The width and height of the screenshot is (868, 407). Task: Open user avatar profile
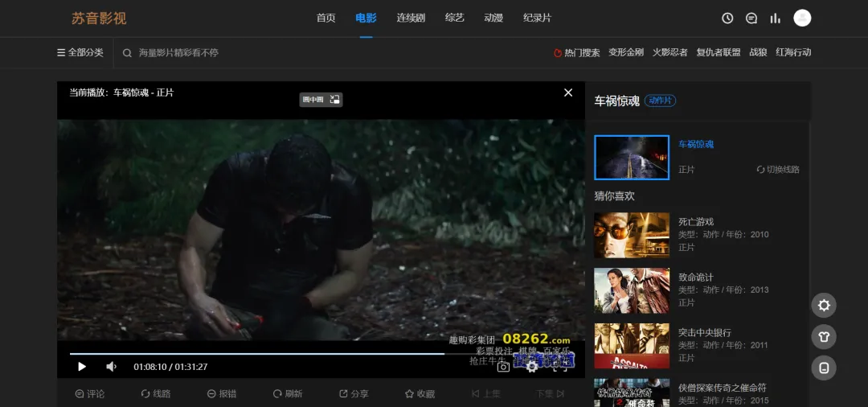[x=802, y=18]
